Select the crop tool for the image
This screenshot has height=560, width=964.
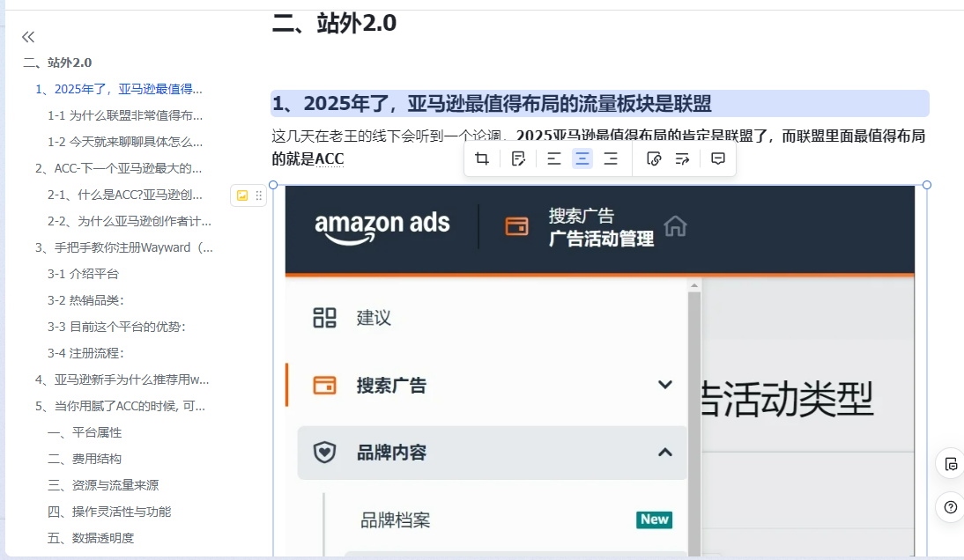click(482, 158)
